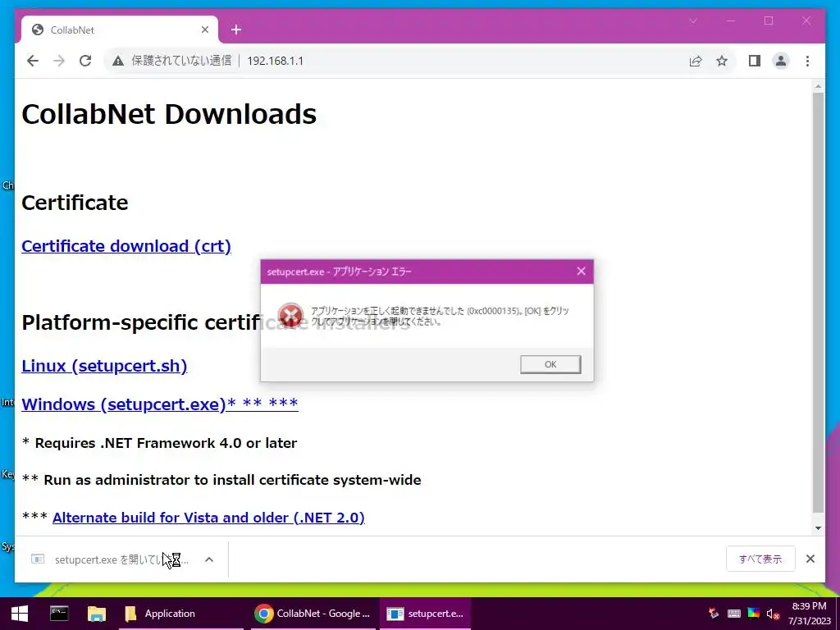Click the scrollbar up arrow
Image resolution: width=840 pixels, height=630 pixels.
818,85
